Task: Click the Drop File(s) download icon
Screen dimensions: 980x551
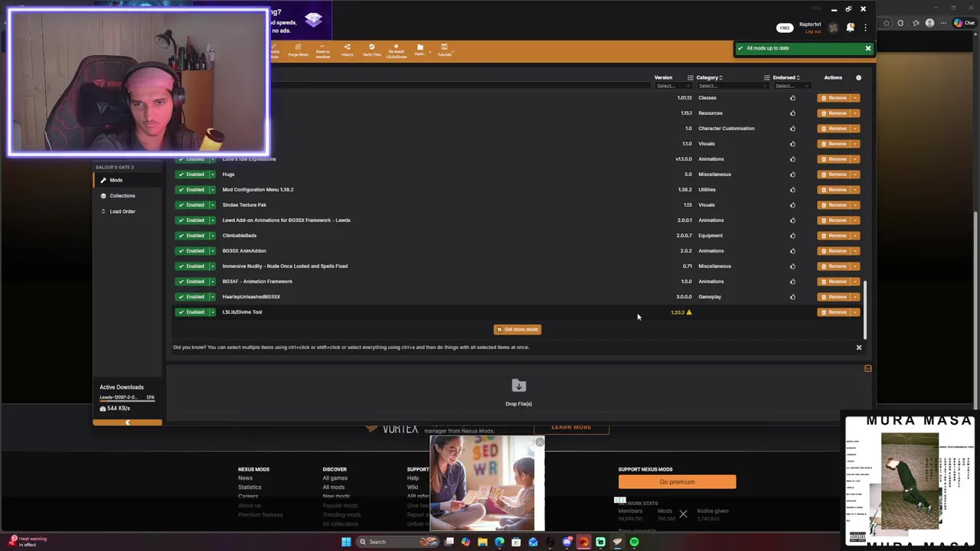Action: coord(518,386)
